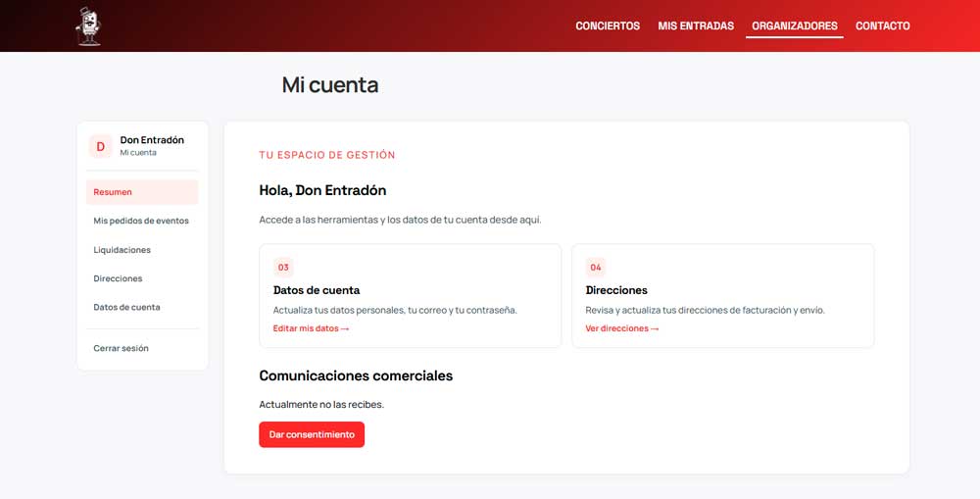
Task: Click text 'Revisa y actualiza tus direcciones'
Action: 657,310
